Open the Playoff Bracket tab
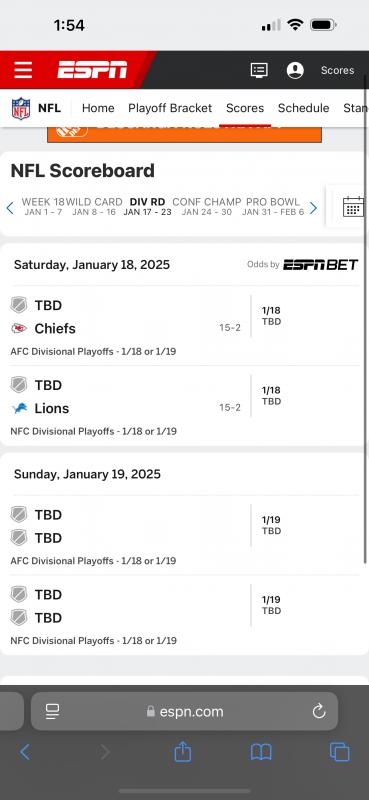 click(170, 108)
